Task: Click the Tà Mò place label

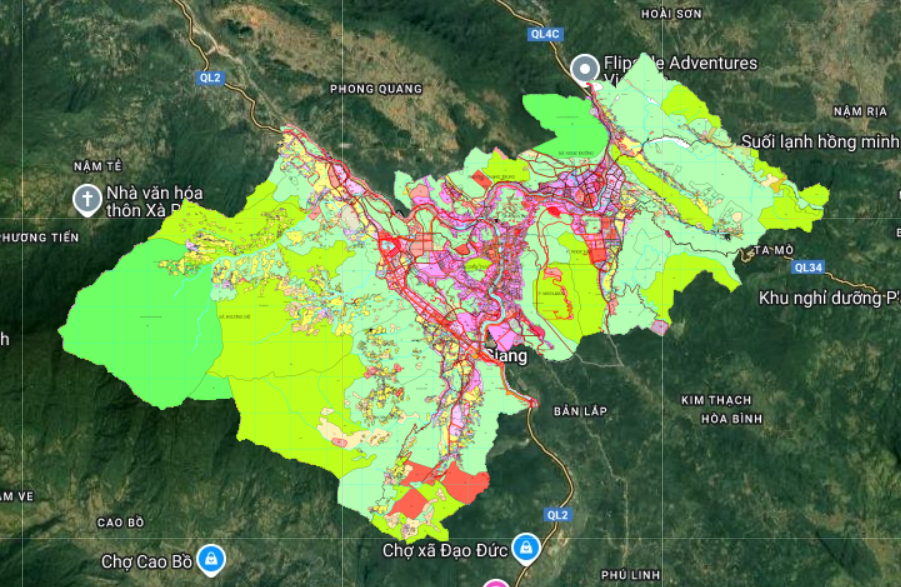Action: pos(775,249)
